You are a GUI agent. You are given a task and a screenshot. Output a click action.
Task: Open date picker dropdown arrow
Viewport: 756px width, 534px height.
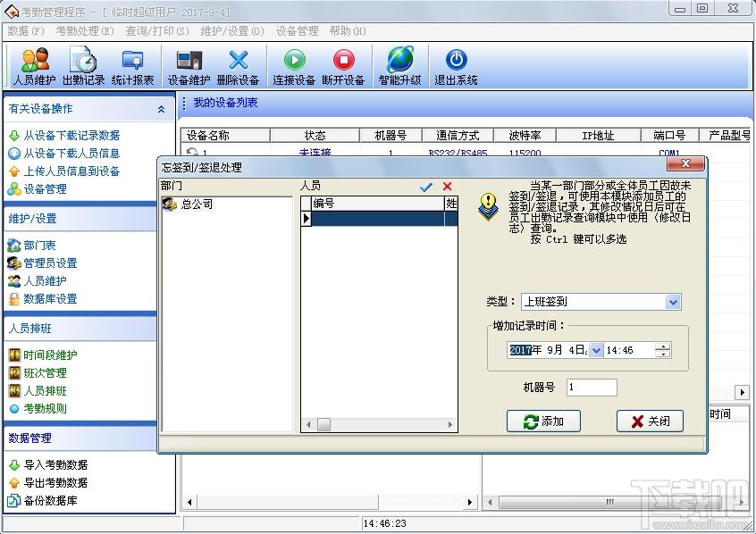coord(596,350)
